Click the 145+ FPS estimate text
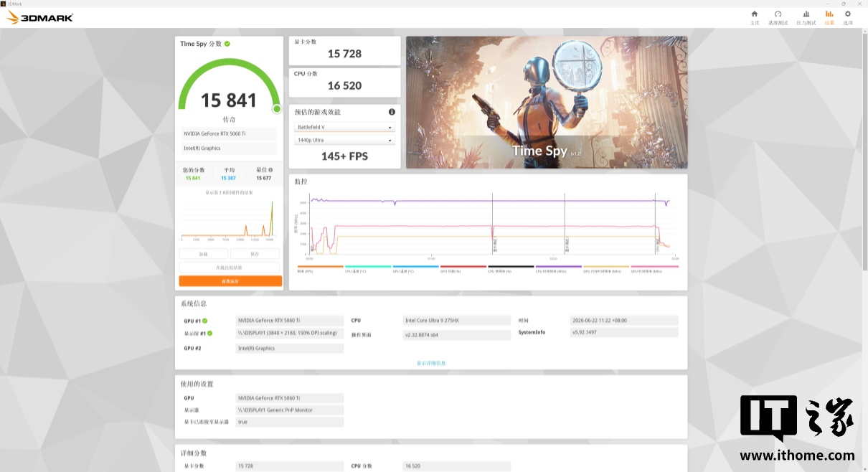 tap(344, 156)
